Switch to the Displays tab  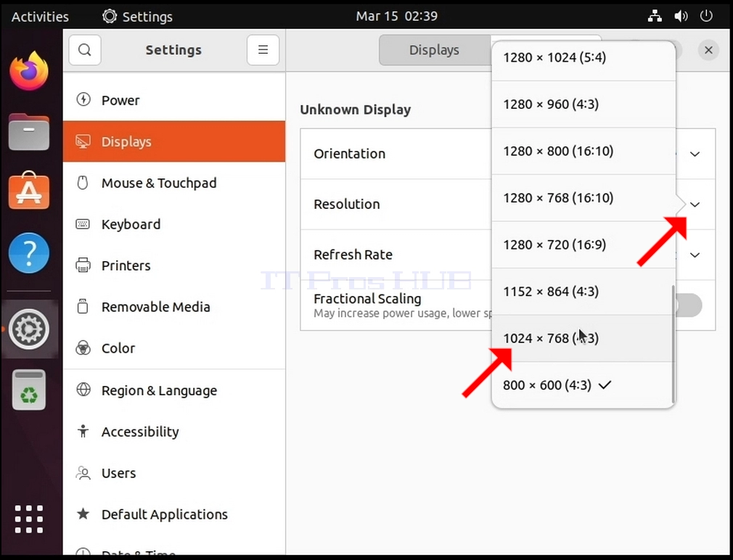(x=434, y=50)
